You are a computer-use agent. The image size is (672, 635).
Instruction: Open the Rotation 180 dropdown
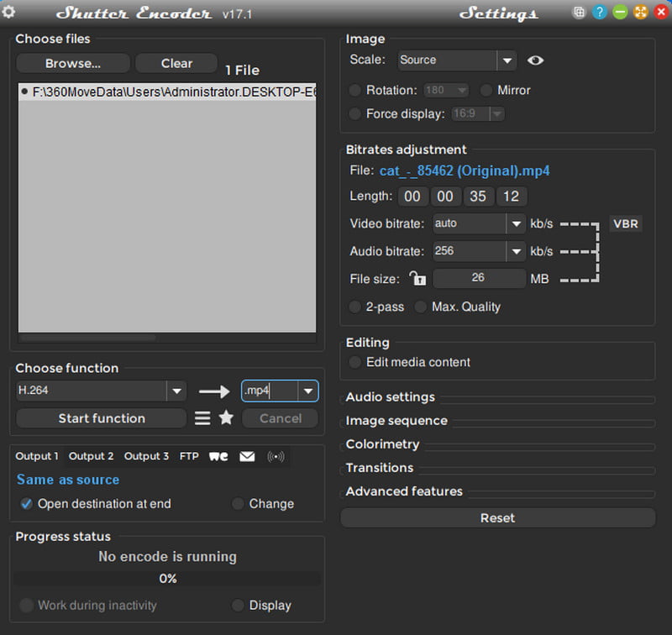(462, 91)
